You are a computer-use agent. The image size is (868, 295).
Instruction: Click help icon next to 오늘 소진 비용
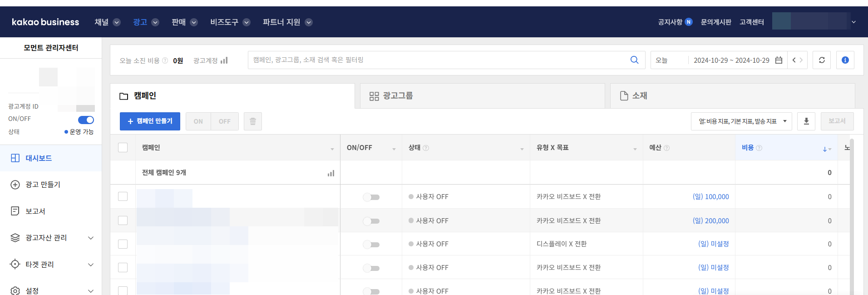[x=165, y=60]
